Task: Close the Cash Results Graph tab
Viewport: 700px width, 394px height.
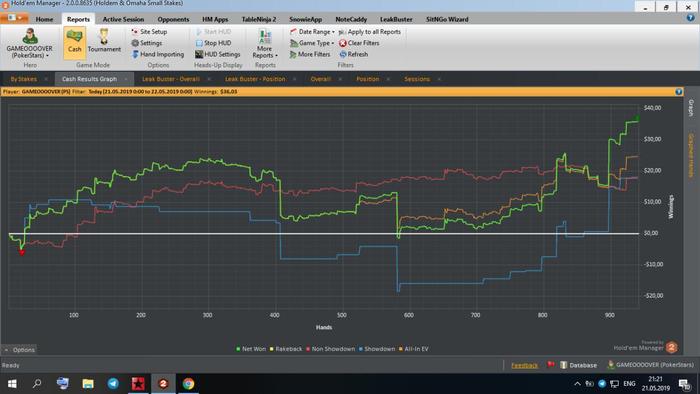Action: tap(126, 79)
